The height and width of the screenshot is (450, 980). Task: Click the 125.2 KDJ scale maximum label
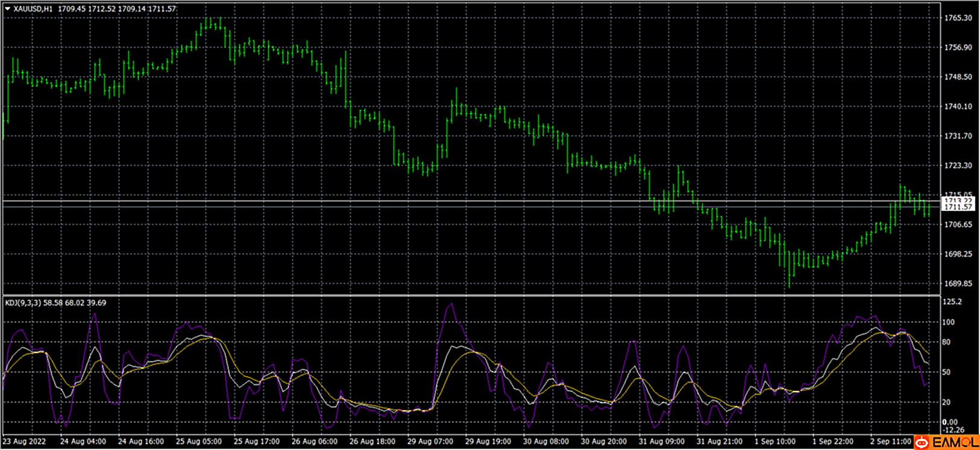(952, 302)
